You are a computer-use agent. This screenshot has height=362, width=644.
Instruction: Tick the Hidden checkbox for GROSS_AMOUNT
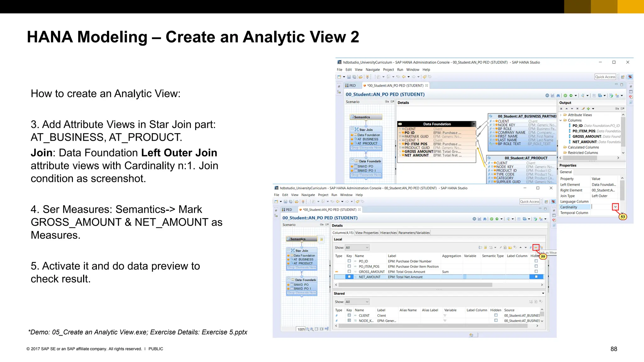(536, 271)
